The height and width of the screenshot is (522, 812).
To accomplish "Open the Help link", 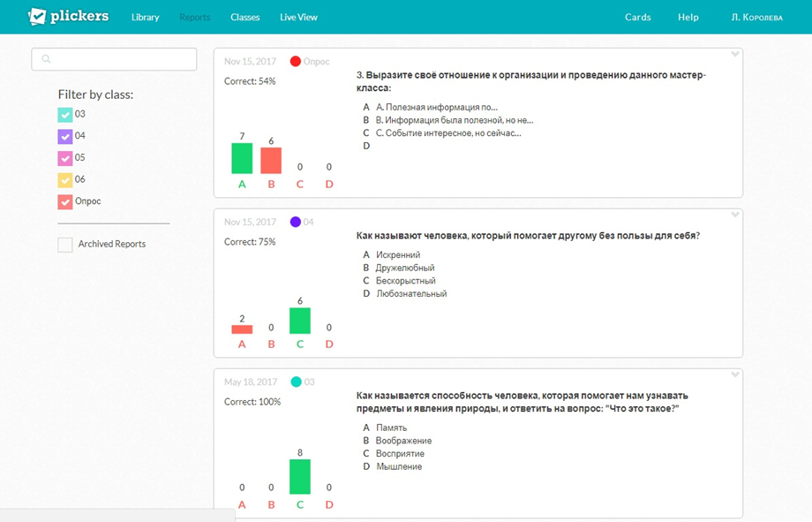I will pyautogui.click(x=688, y=17).
